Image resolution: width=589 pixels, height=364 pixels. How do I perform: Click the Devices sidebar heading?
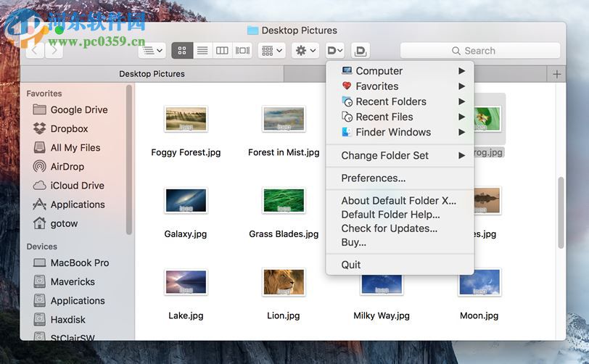[41, 247]
